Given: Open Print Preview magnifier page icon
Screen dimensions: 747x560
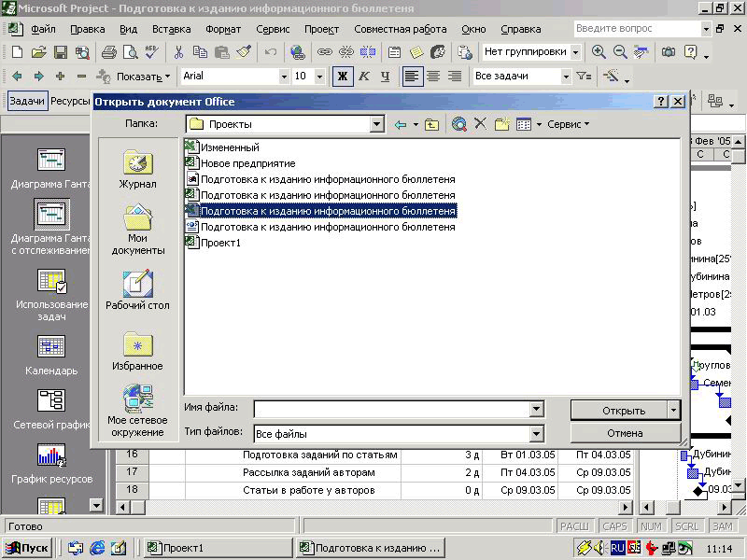Looking at the screenshot, I should click(x=130, y=52).
